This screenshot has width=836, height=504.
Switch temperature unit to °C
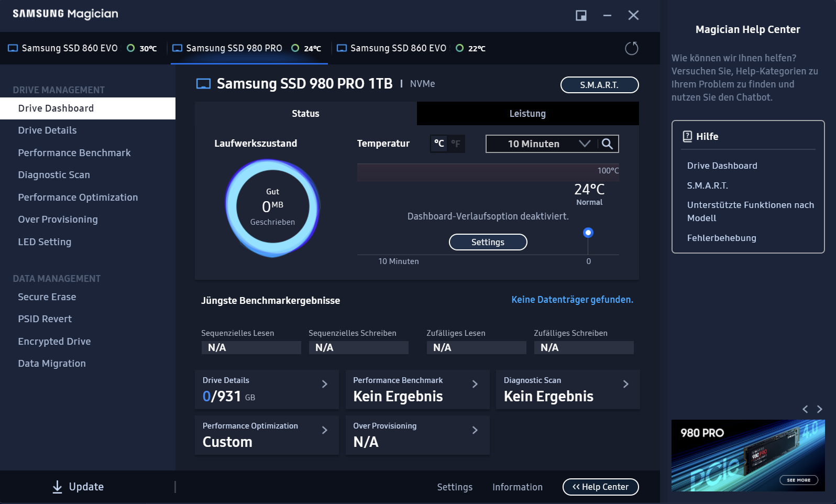point(439,143)
